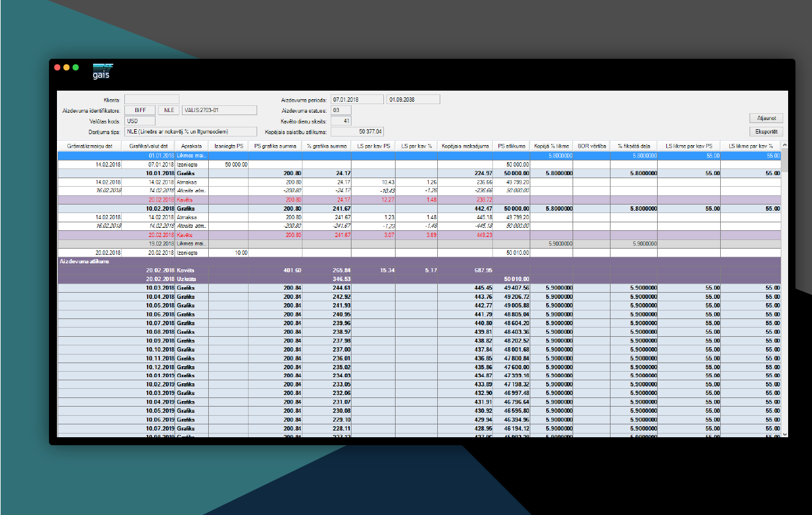Click the Grafika/valut dat column header
This screenshot has width=812, height=515.
point(148,146)
